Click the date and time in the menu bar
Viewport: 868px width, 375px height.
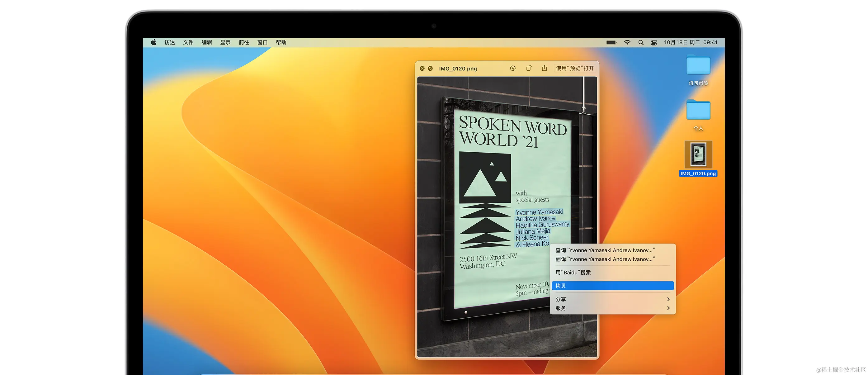(691, 42)
